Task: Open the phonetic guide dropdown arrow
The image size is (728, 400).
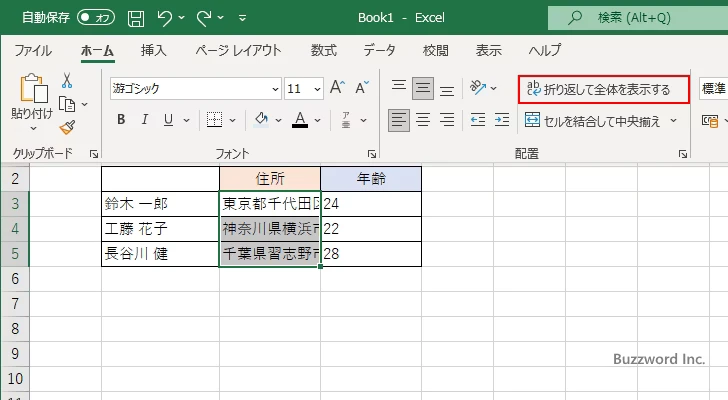Action: [x=364, y=120]
